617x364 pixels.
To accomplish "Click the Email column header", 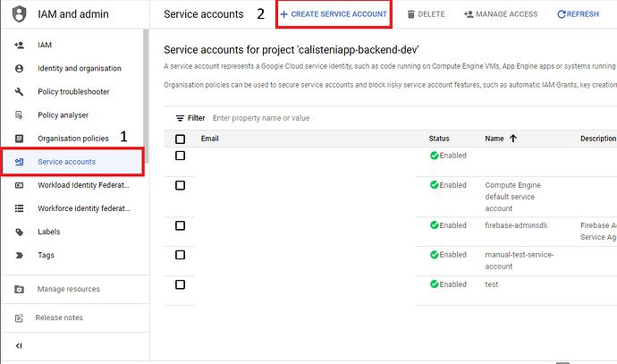I will tap(210, 139).
